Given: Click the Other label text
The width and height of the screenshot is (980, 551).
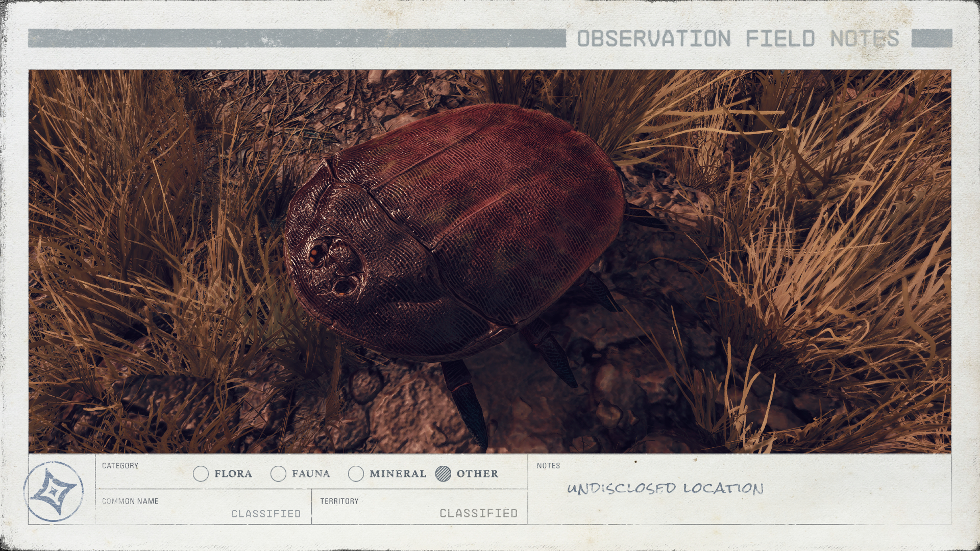Looking at the screenshot, I should (x=477, y=474).
